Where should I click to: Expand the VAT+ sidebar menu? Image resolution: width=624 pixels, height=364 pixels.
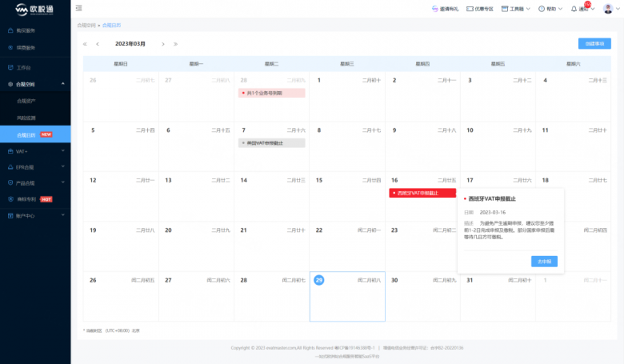35,151
